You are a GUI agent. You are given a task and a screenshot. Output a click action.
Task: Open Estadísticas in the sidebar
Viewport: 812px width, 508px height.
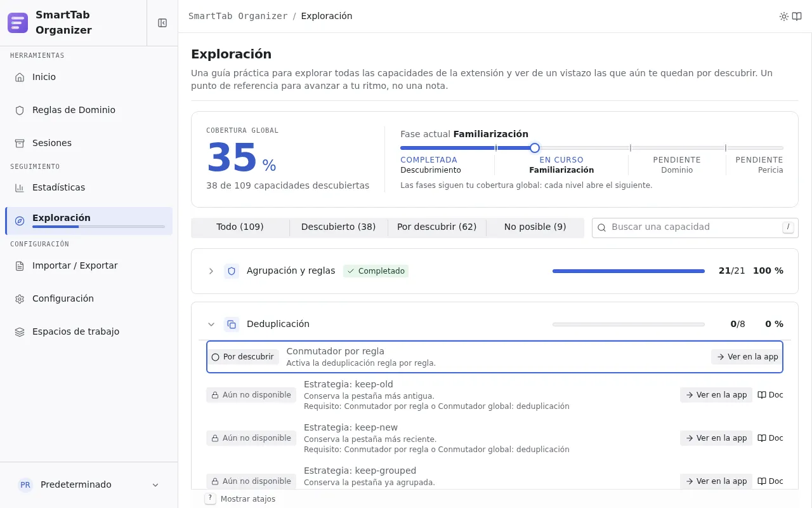[x=89, y=187]
